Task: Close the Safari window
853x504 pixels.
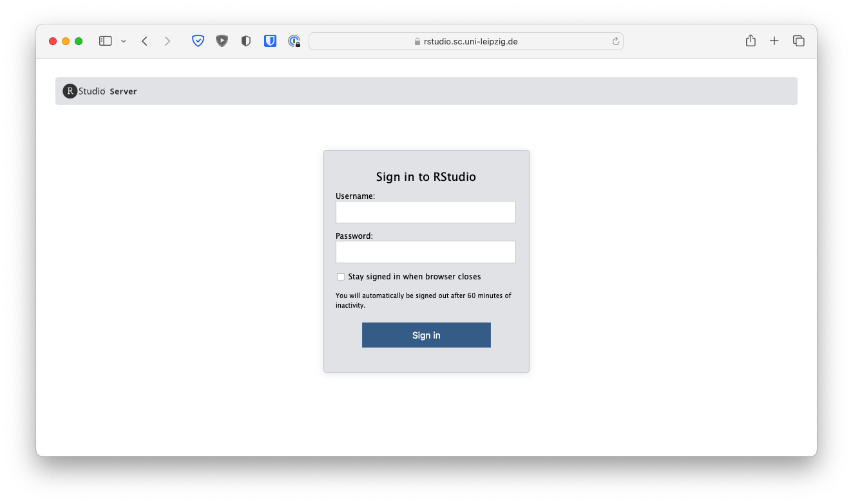Action: click(53, 41)
